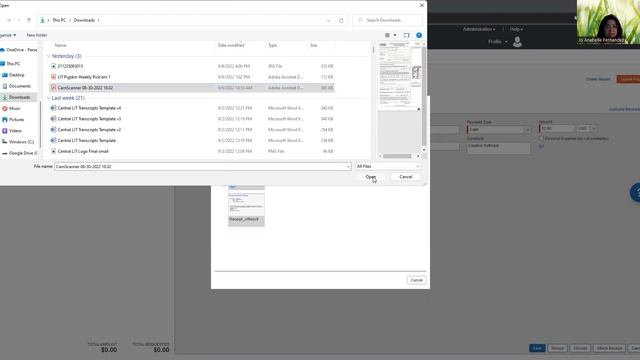Viewport: 640px width, 360px height.
Task: Click Word icon of Transcripts Template v4
Action: click(53, 108)
